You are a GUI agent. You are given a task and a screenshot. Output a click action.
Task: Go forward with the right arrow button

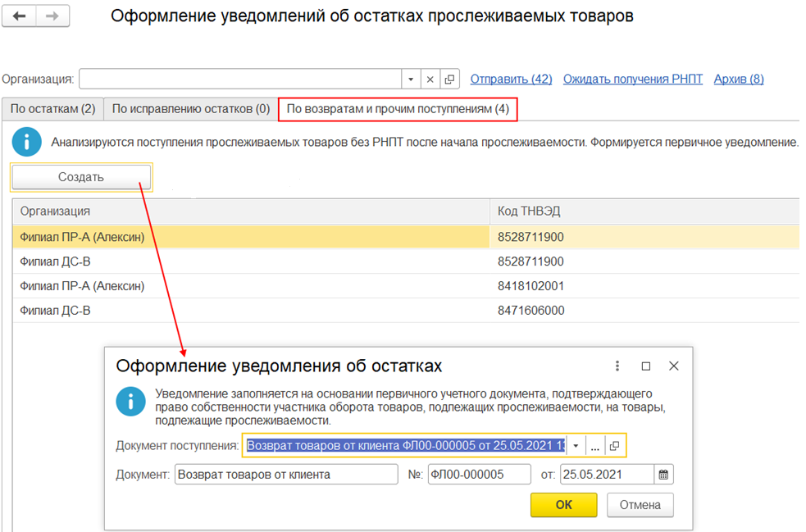[52, 16]
